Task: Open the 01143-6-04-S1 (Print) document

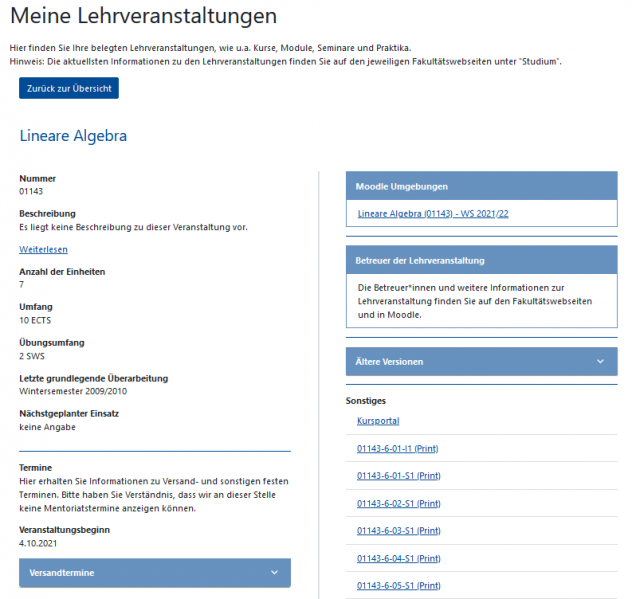Action: tap(398, 557)
